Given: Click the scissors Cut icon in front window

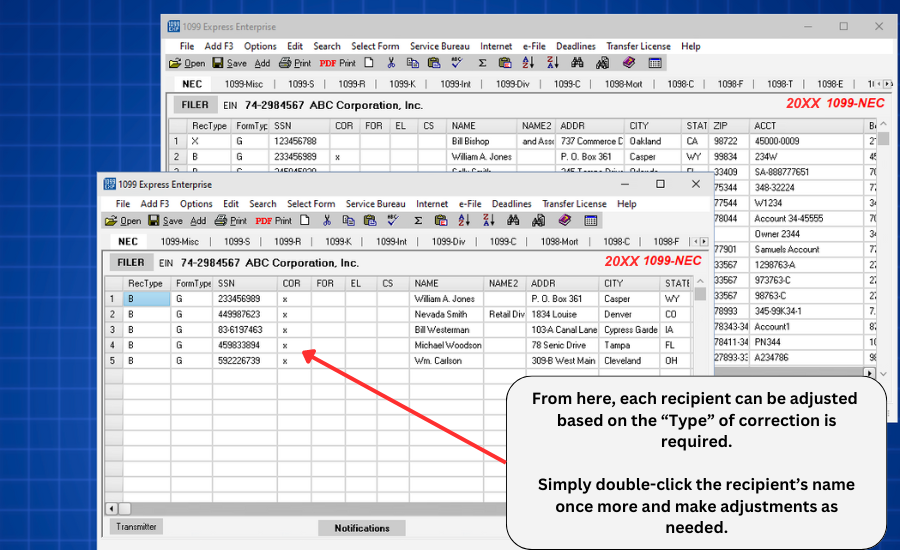Looking at the screenshot, I should (326, 221).
